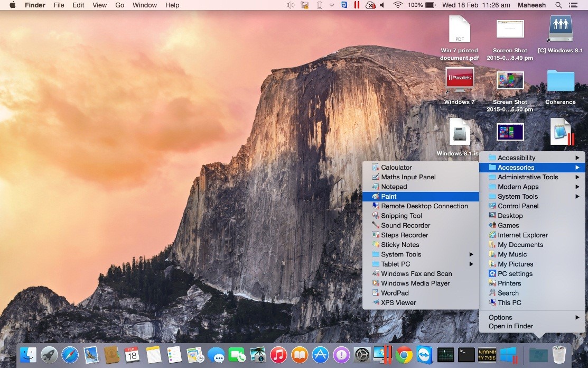588x368 pixels.
Task: Expand the Administrative Tools submenu arrow
Action: 577,177
